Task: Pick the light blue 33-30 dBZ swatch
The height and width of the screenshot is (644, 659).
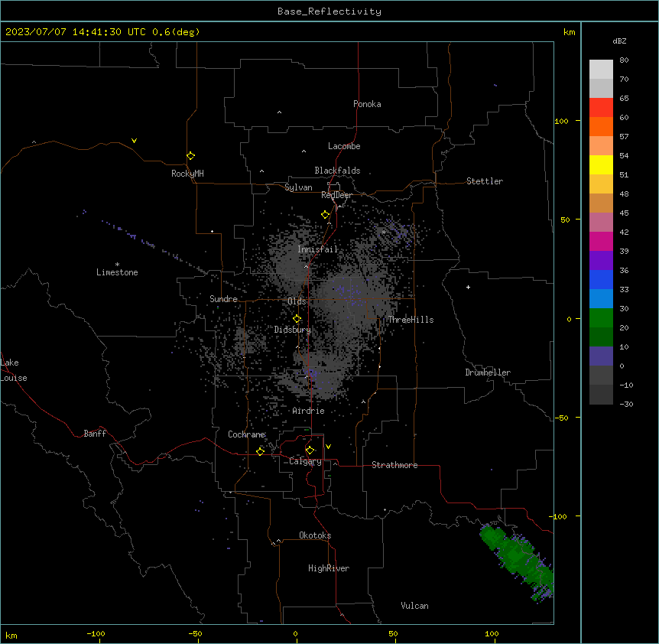Action: coord(601,299)
